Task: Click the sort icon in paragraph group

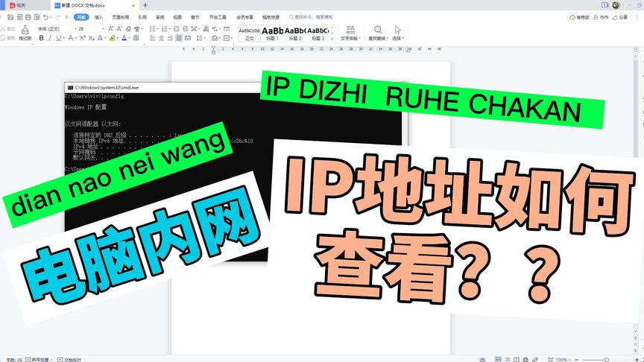Action: click(x=206, y=29)
